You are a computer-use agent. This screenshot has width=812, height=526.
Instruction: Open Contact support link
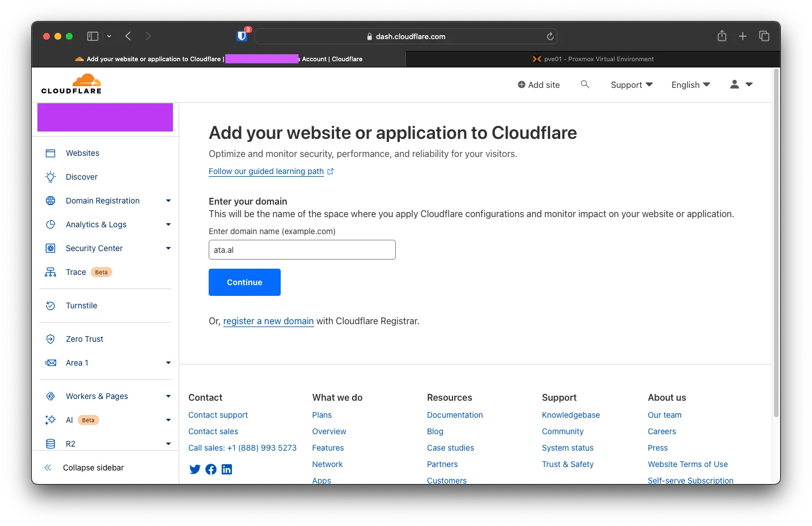(x=218, y=415)
